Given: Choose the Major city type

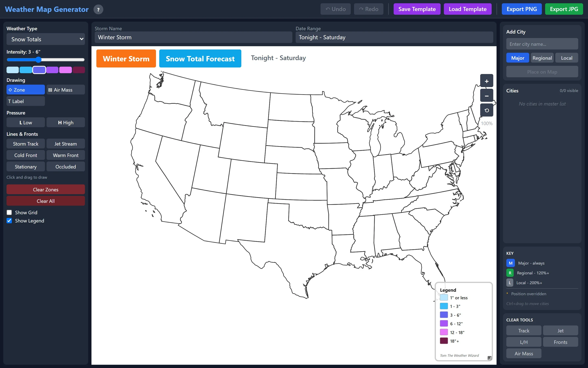Looking at the screenshot, I should 518,58.
